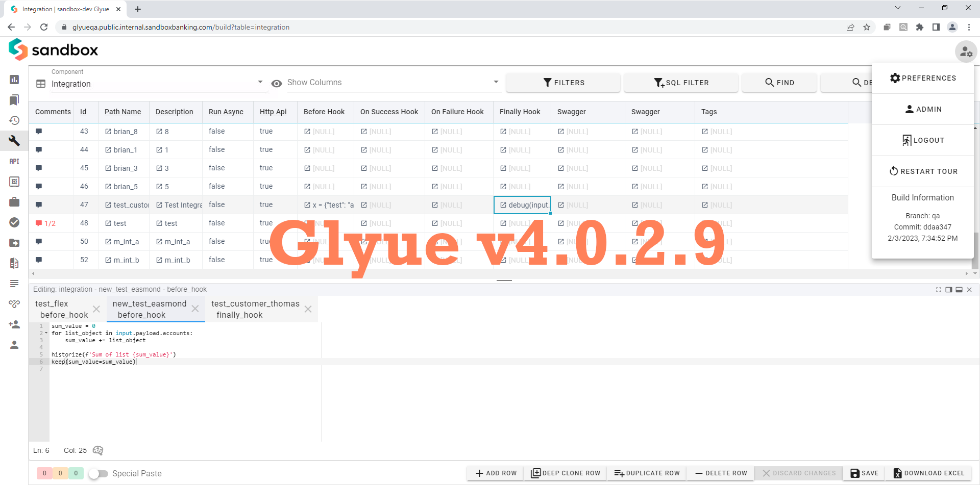Open the person icon in sidebar

click(14, 345)
